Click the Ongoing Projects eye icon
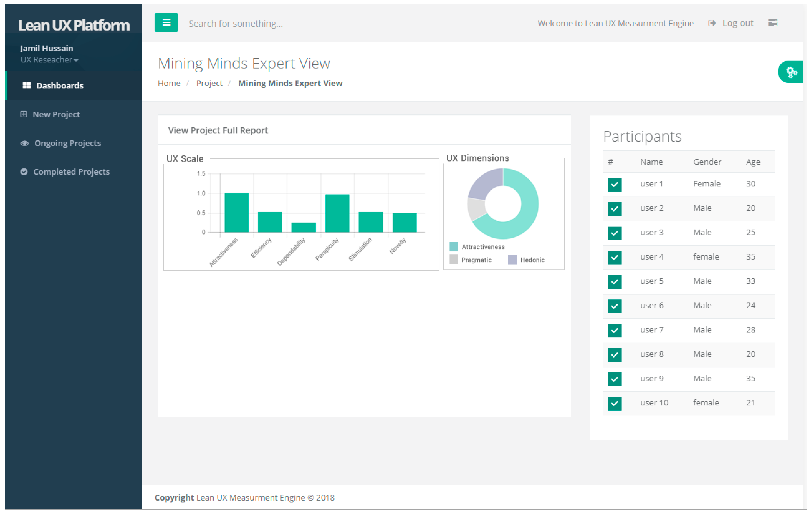812x516 pixels. click(25, 143)
